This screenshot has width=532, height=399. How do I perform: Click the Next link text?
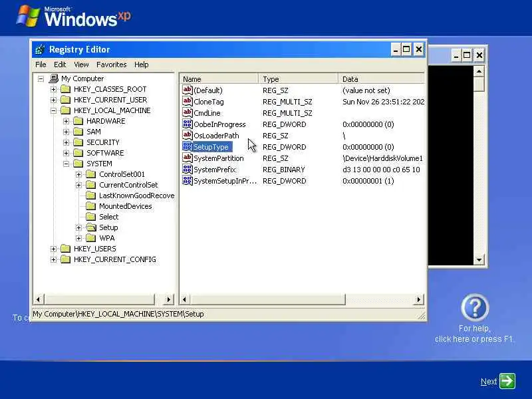489,382
